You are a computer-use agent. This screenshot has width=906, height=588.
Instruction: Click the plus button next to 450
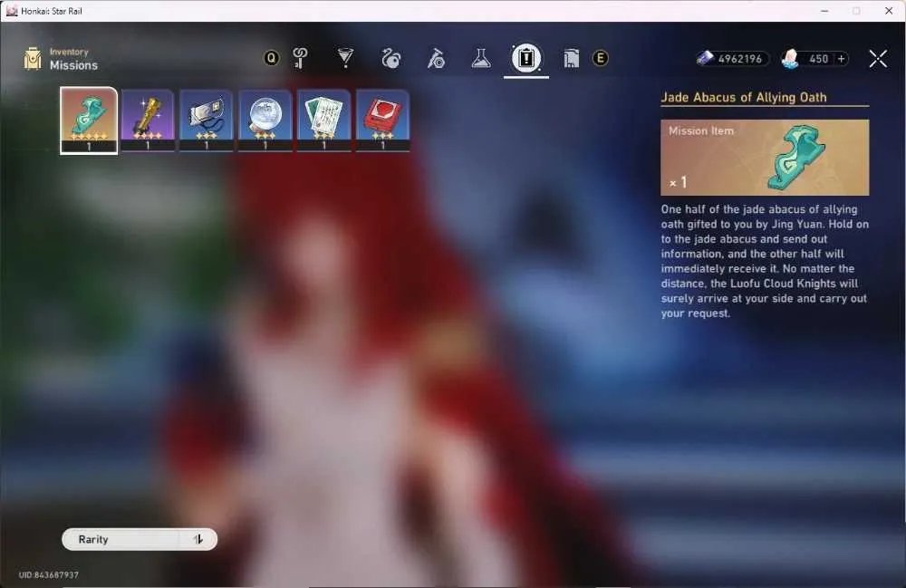842,58
